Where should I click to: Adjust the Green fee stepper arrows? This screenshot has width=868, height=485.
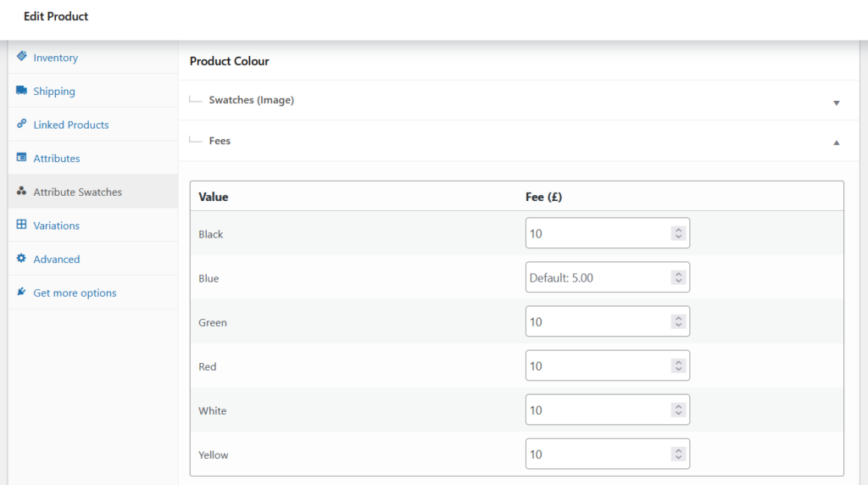(x=678, y=321)
